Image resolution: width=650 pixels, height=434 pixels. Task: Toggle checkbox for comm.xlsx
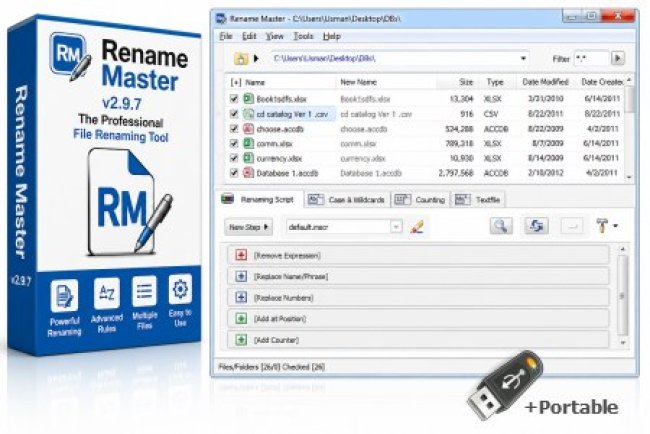(234, 143)
